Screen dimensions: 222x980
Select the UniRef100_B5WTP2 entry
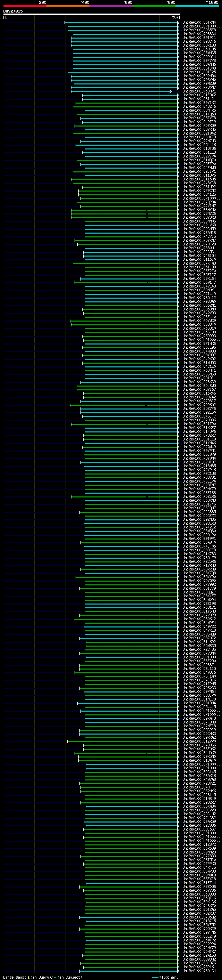pos(199,940)
